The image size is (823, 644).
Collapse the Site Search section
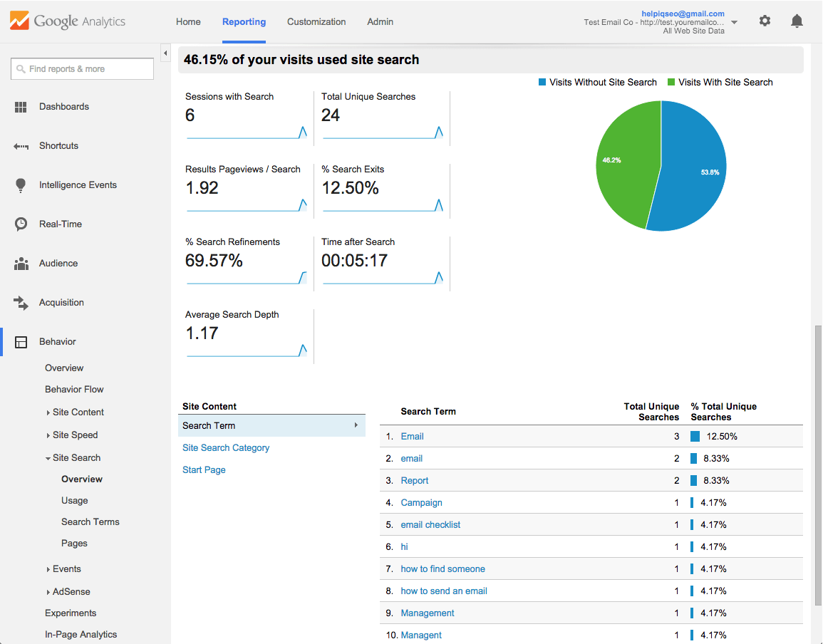[48, 458]
